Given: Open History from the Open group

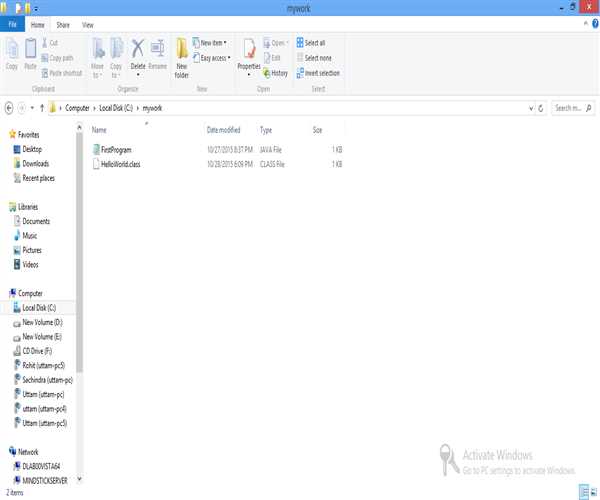Looking at the screenshot, I should pyautogui.click(x=276, y=73).
